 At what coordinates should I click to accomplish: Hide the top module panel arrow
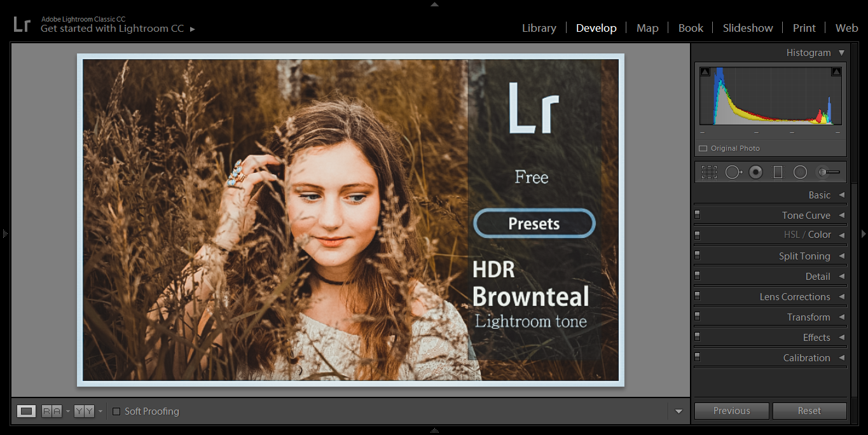pyautogui.click(x=434, y=4)
